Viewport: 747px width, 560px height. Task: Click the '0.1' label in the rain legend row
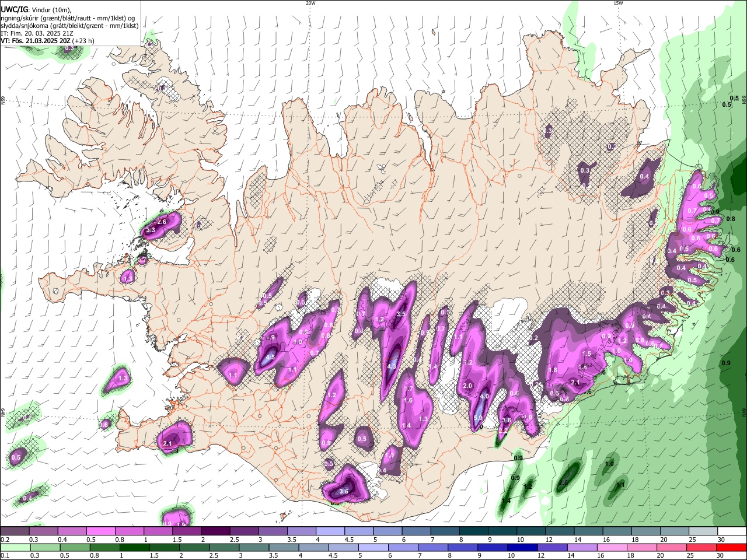[5, 556]
